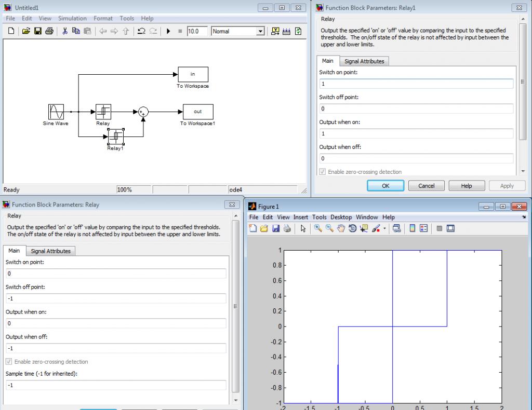The width and height of the screenshot is (532, 410).
Task: Start the simulation with the play button
Action: [x=168, y=31]
